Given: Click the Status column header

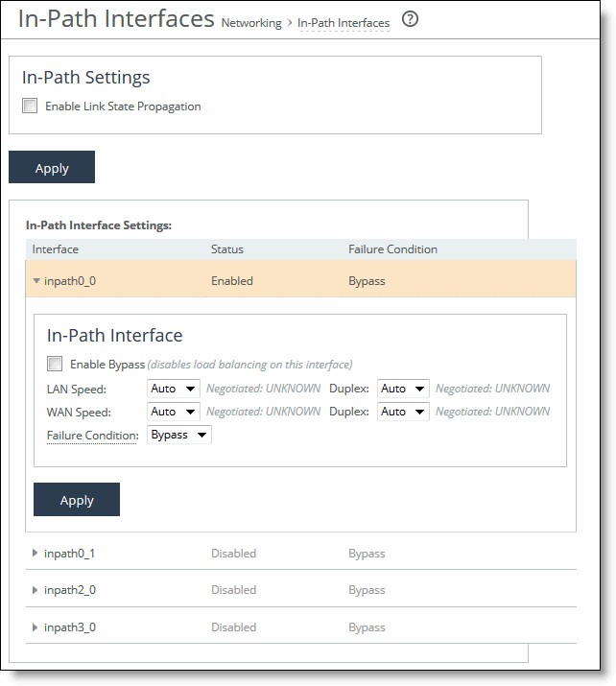Looking at the screenshot, I should coord(227,249).
